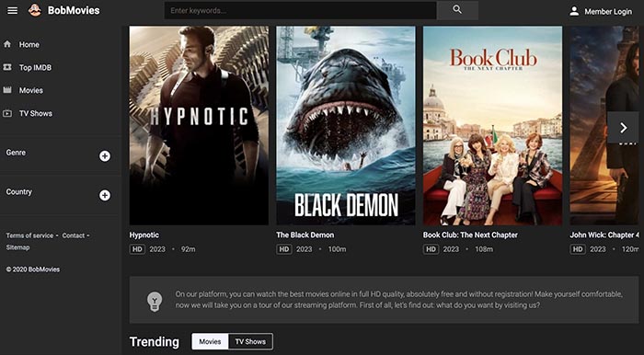Screen dimensions: 644x355
Task: Open Movies in sidebar
Action: click(30, 90)
